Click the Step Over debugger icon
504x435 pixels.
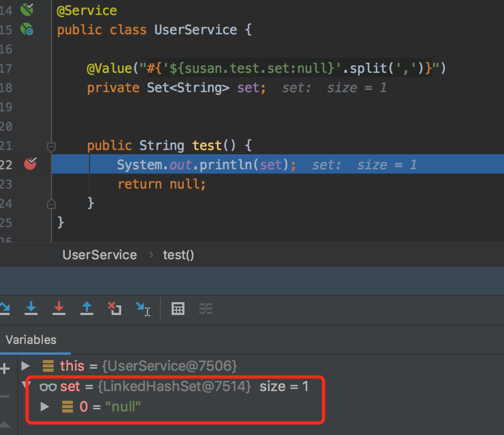pos(4,308)
